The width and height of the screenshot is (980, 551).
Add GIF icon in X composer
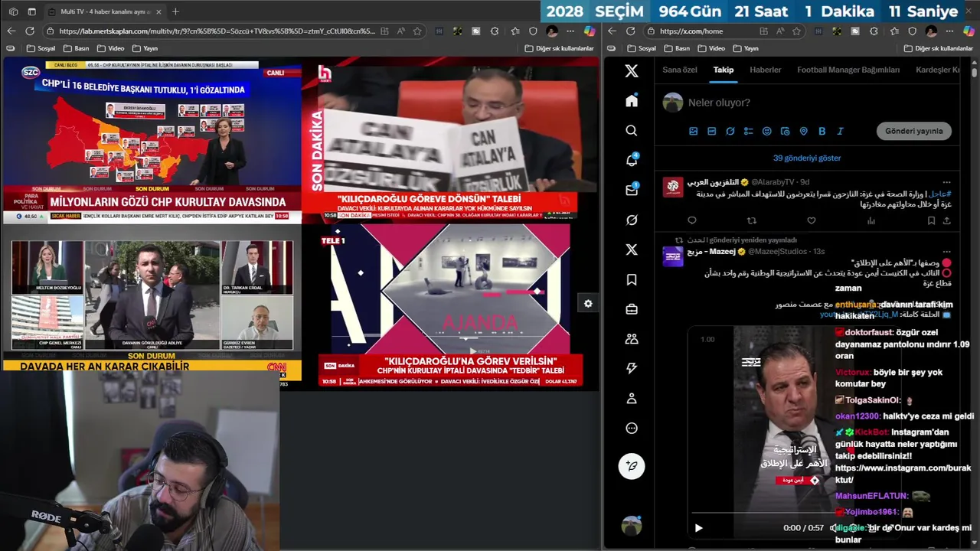(712, 131)
